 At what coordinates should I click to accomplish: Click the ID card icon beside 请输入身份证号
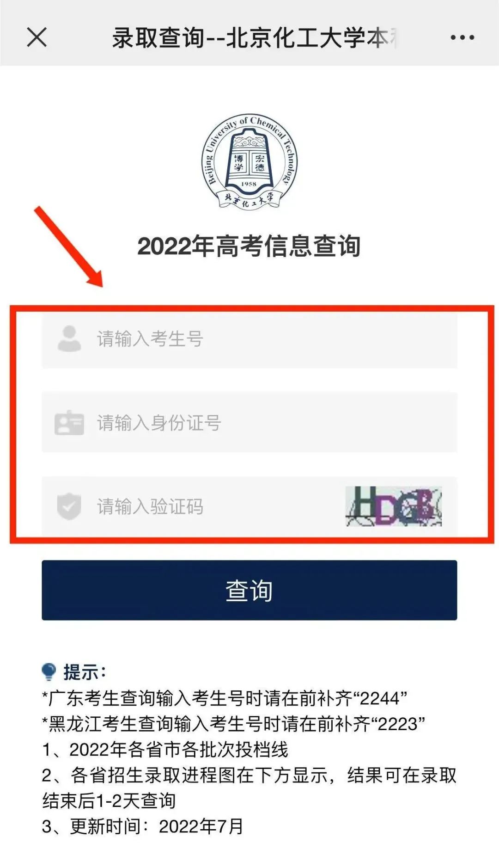tap(69, 422)
